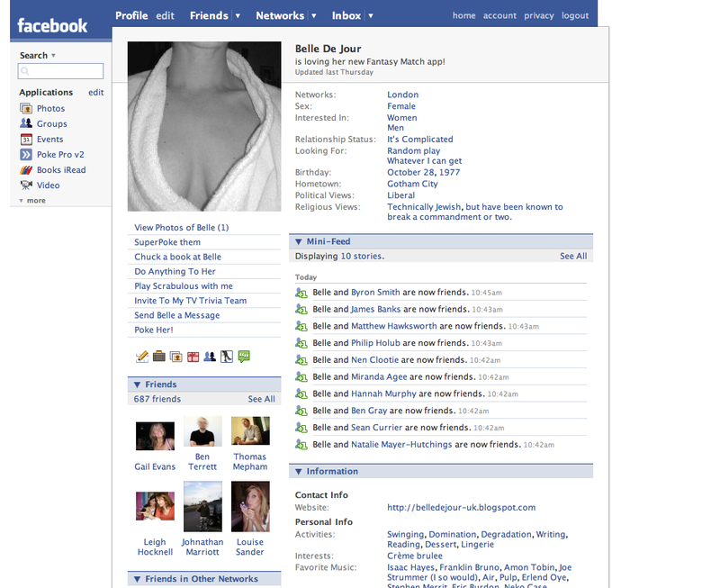Go to Profile in the top navigation
Screen dimensions: 720x588
pyautogui.click(x=131, y=15)
